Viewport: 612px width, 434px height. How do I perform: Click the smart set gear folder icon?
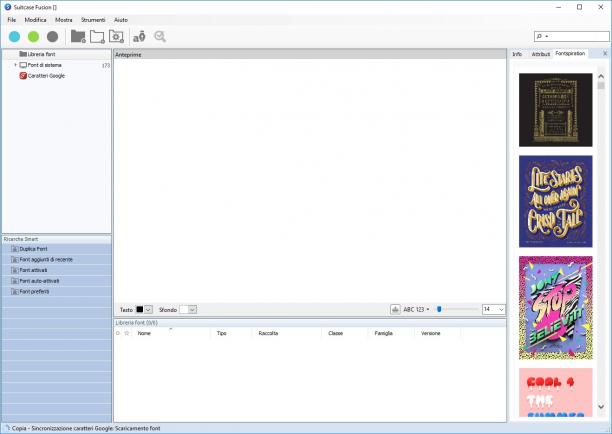point(116,37)
